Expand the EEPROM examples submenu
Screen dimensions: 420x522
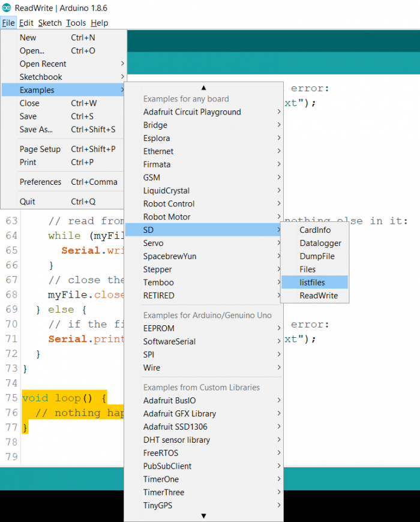pyautogui.click(x=203, y=328)
